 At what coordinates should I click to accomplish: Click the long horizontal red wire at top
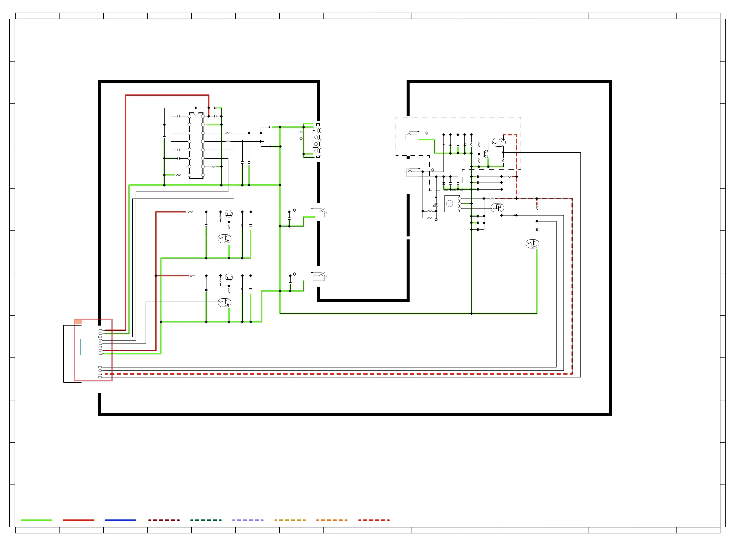click(x=167, y=95)
